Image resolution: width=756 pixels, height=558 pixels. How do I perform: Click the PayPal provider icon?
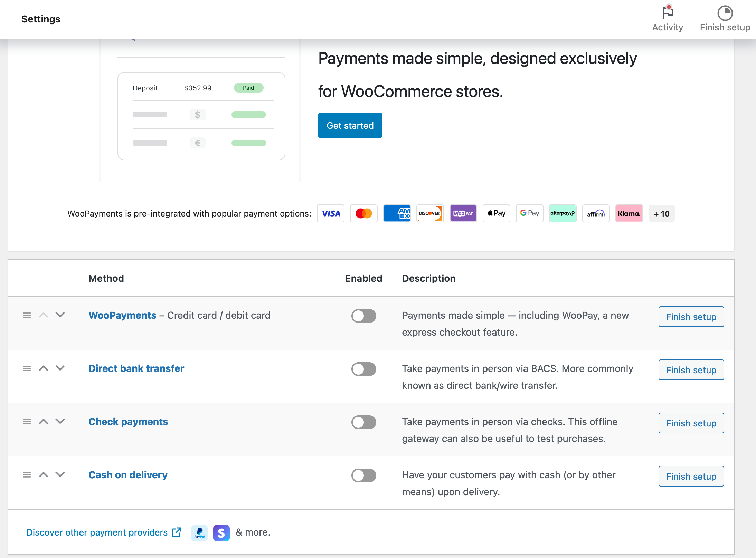tap(199, 533)
